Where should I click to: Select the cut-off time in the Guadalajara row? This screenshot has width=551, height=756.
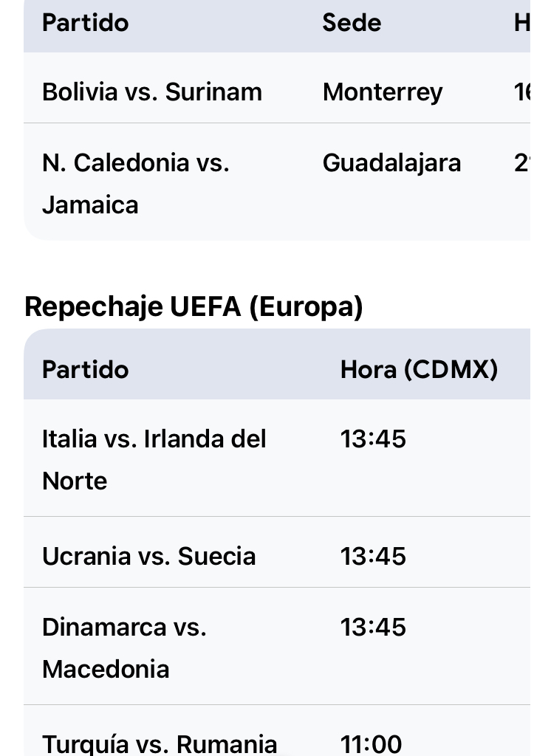tap(521, 163)
